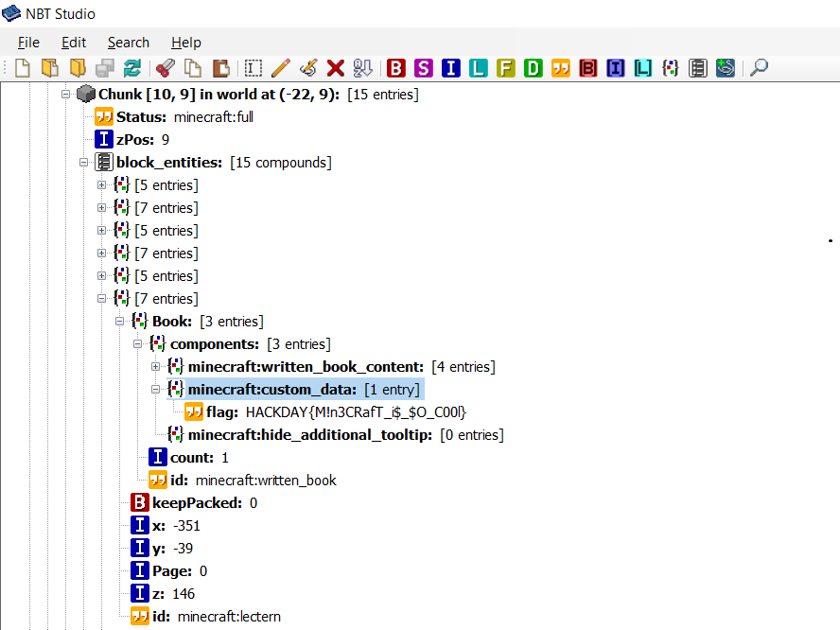
Task: Click the red X Delete icon
Action: [335, 68]
